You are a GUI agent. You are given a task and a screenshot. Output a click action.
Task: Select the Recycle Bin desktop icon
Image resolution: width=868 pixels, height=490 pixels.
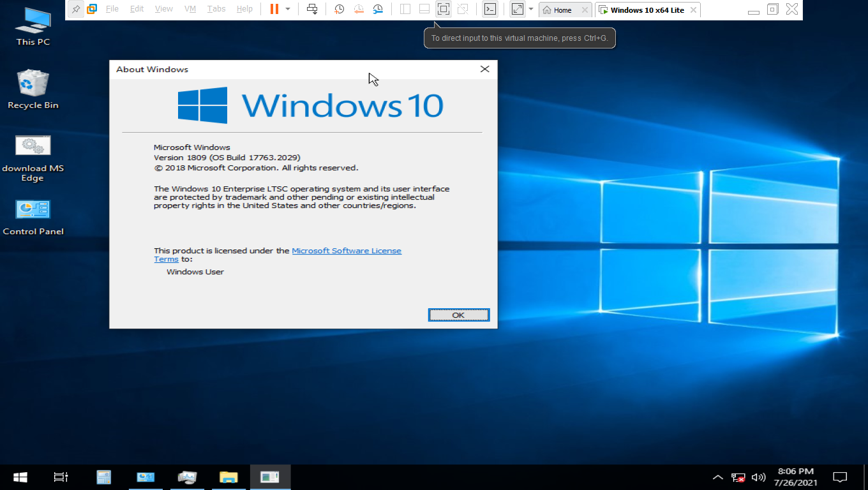click(33, 89)
